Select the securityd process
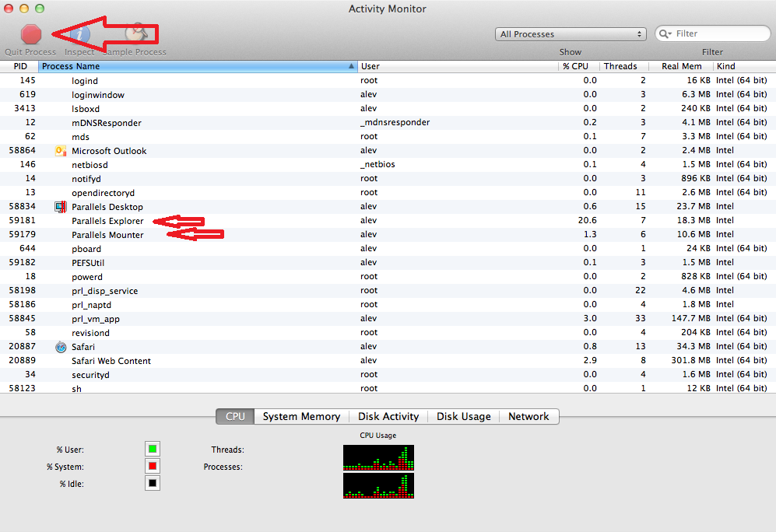 coord(90,375)
